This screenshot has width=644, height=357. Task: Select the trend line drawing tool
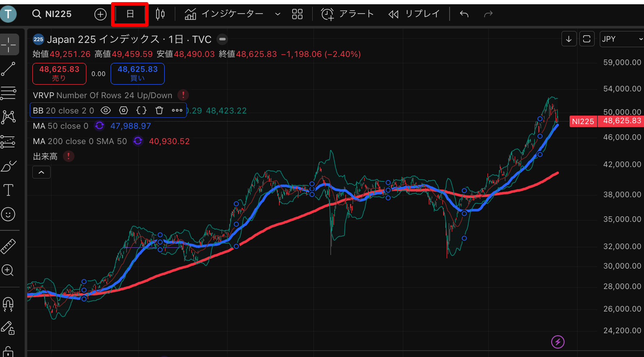point(8,69)
